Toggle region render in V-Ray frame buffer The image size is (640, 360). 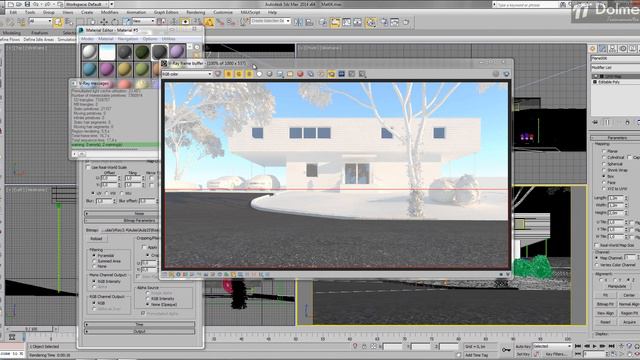pyautogui.click(x=331, y=74)
